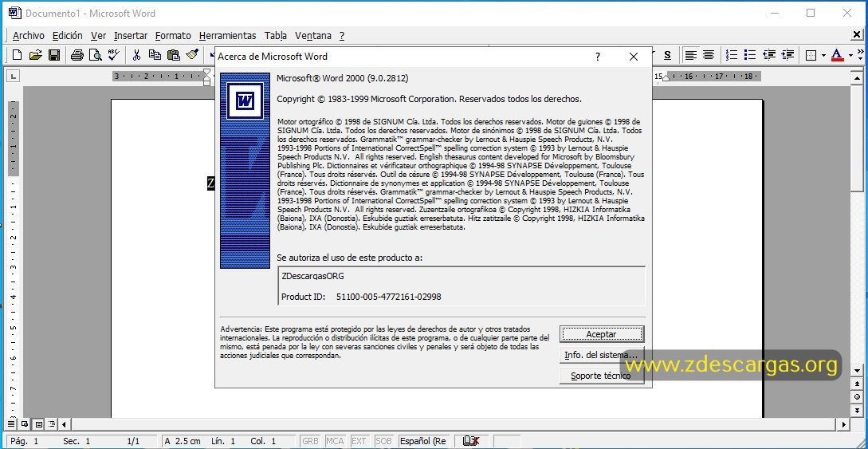Increase indent icon
Image resolution: width=868 pixels, height=449 pixels.
click(787, 55)
